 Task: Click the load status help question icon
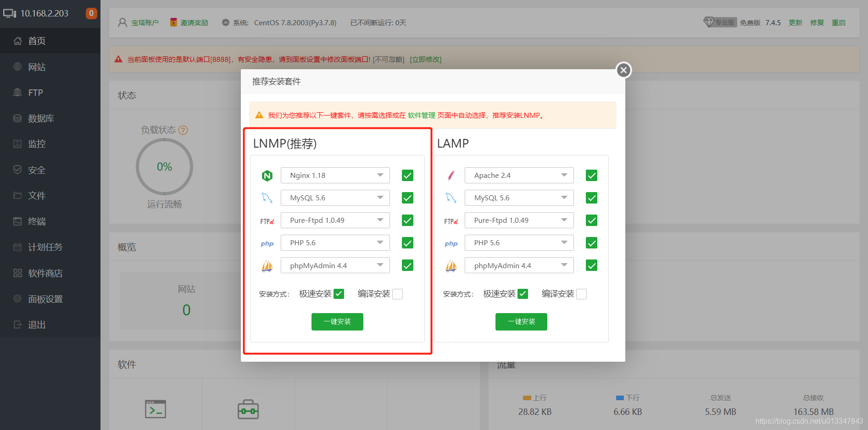pos(183,130)
